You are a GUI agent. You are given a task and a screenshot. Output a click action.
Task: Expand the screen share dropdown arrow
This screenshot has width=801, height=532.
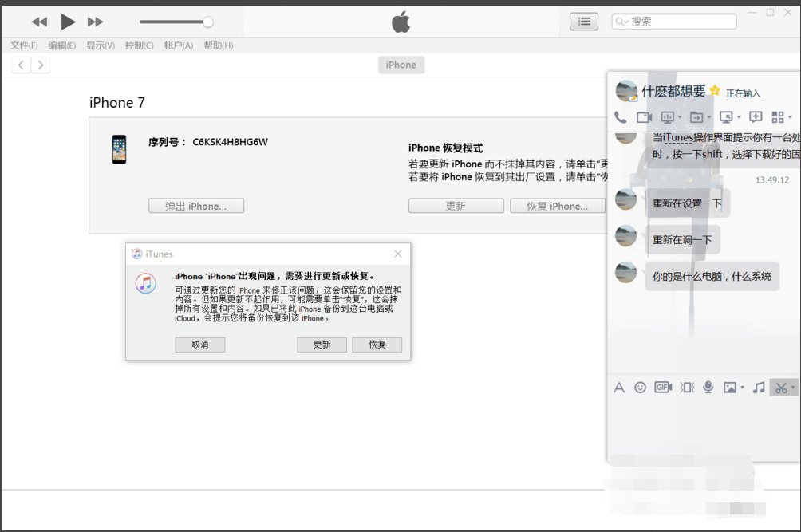click(x=680, y=116)
